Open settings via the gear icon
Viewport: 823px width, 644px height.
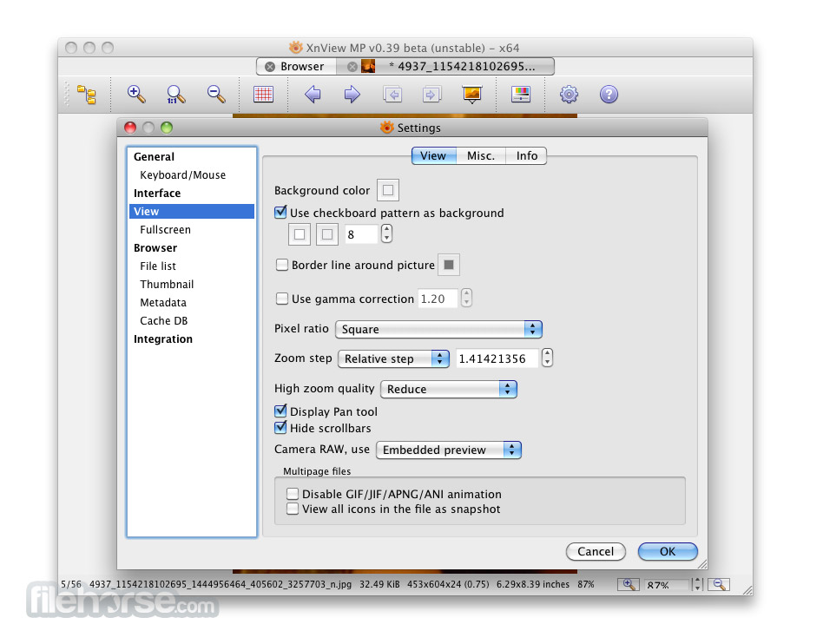tap(569, 95)
